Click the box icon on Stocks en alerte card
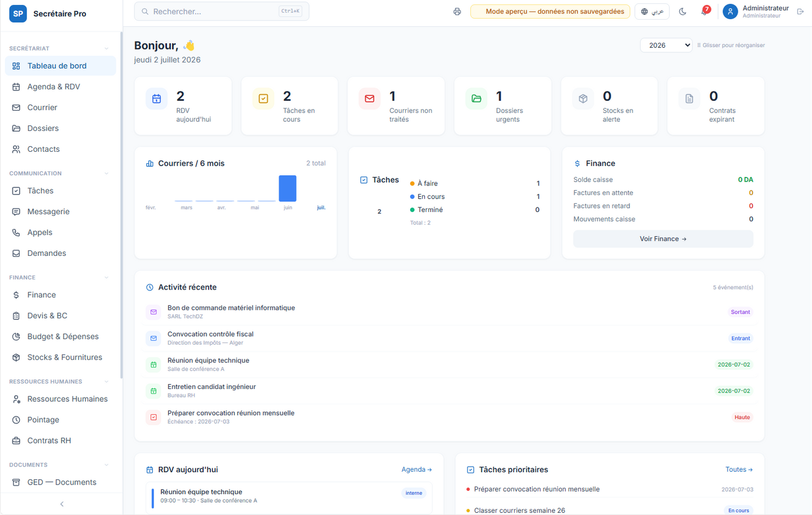812x515 pixels. pos(583,98)
